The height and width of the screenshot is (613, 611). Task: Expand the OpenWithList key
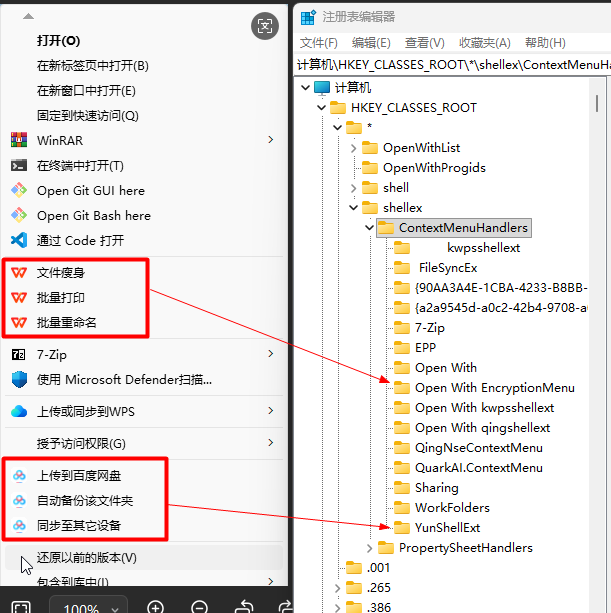354,148
